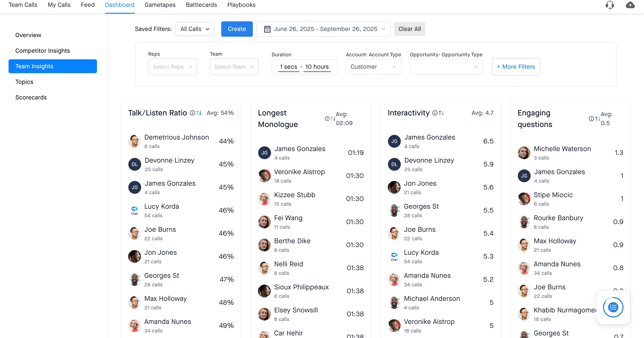Click the Interactivity info icon
Image resolution: width=644 pixels, height=338 pixels.
[435, 113]
